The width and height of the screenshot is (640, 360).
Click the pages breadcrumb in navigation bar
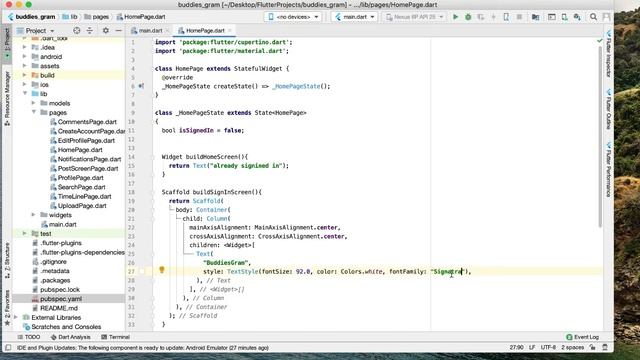[x=97, y=17]
